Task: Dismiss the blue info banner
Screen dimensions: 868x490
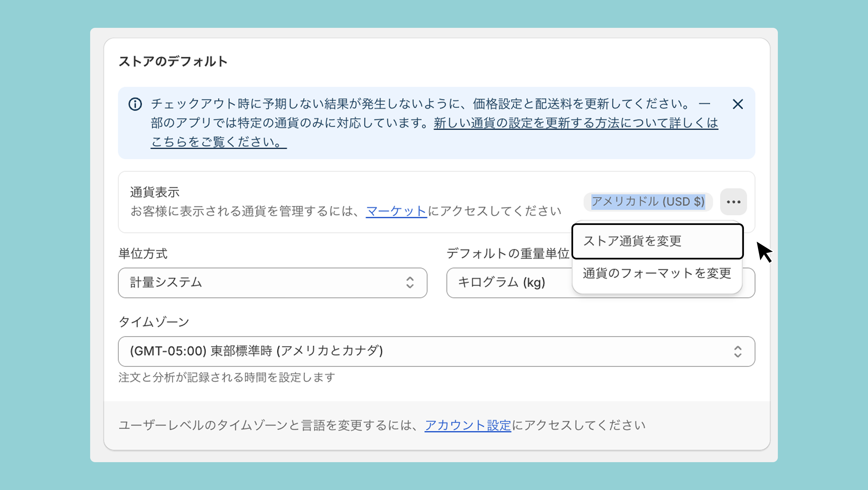Action: pyautogui.click(x=738, y=104)
